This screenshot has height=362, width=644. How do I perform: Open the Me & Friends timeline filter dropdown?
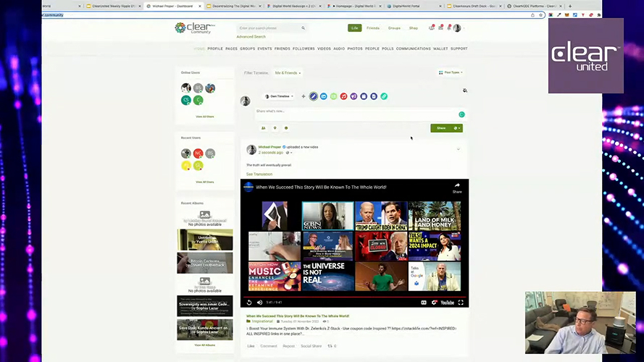288,73
